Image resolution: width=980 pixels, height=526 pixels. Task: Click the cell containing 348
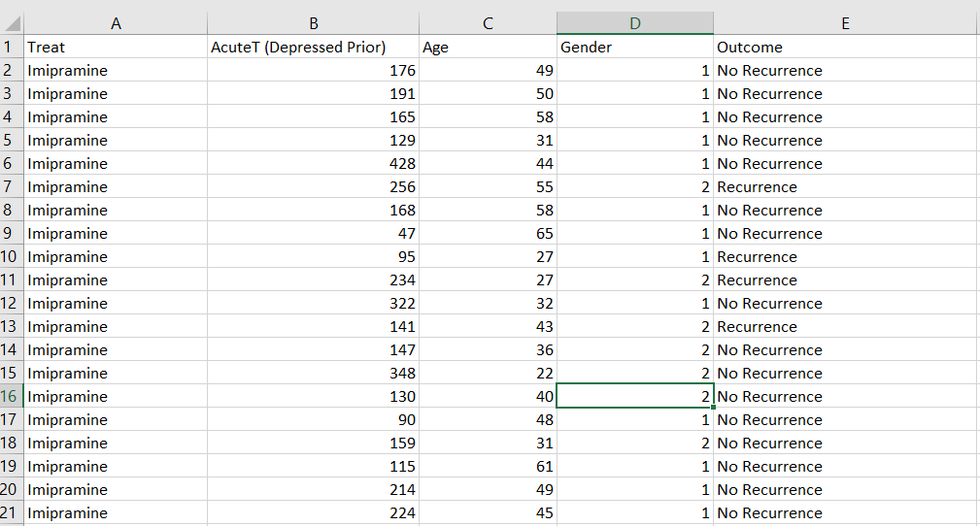[313, 374]
